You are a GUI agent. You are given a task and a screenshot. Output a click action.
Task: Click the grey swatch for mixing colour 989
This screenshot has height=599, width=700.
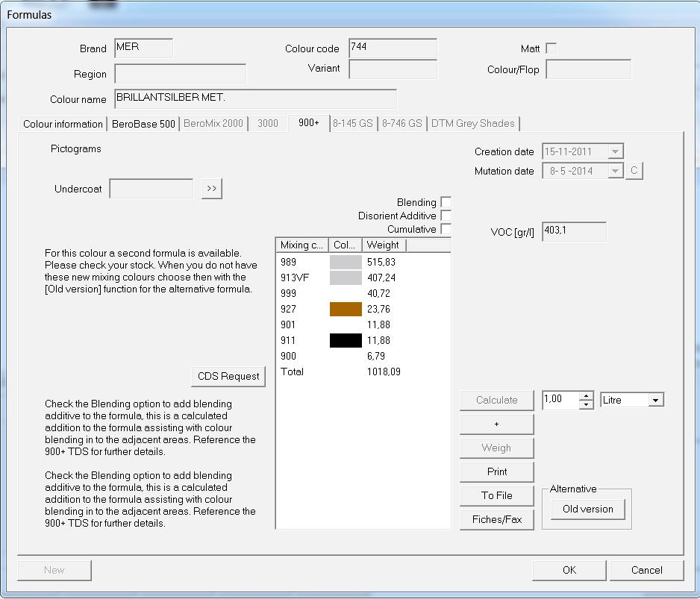(346, 262)
